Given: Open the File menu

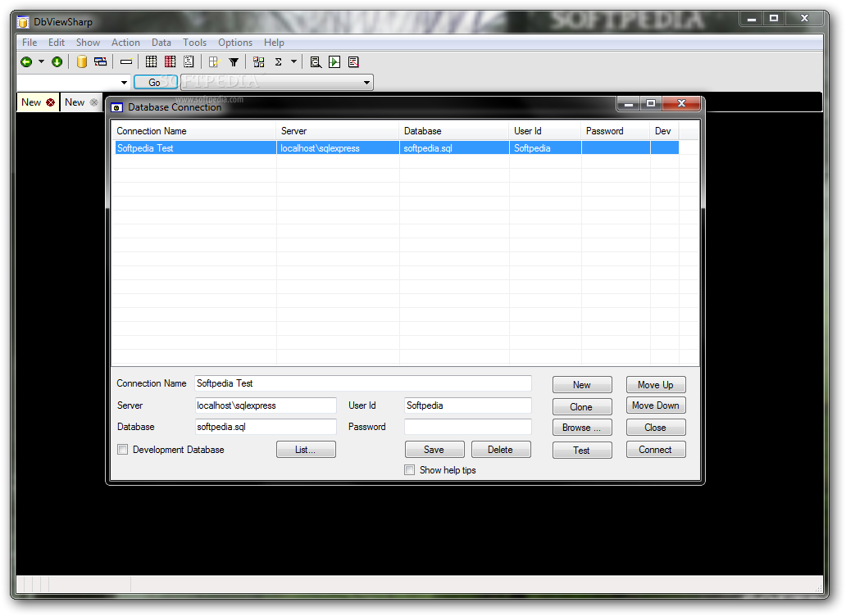Looking at the screenshot, I should [x=30, y=43].
